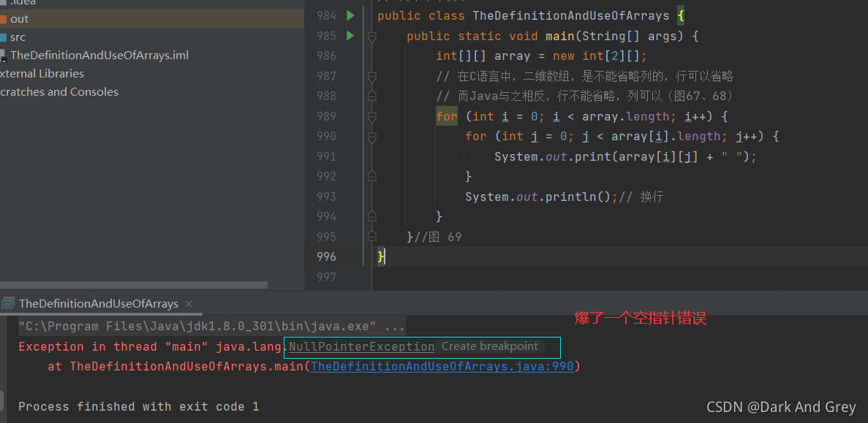The height and width of the screenshot is (423, 868).
Task: Place cursor after closing brace line 996
Action: pos(385,256)
